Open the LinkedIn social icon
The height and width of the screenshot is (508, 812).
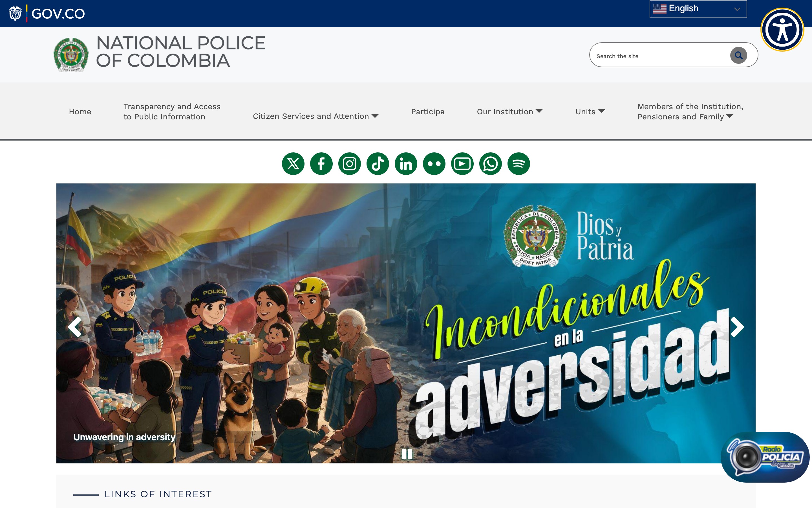406,164
